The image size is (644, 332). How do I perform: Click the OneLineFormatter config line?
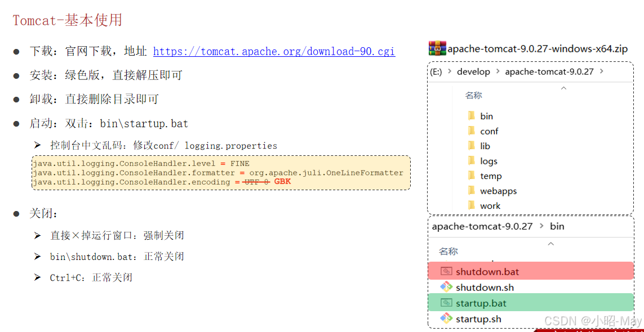tap(218, 173)
